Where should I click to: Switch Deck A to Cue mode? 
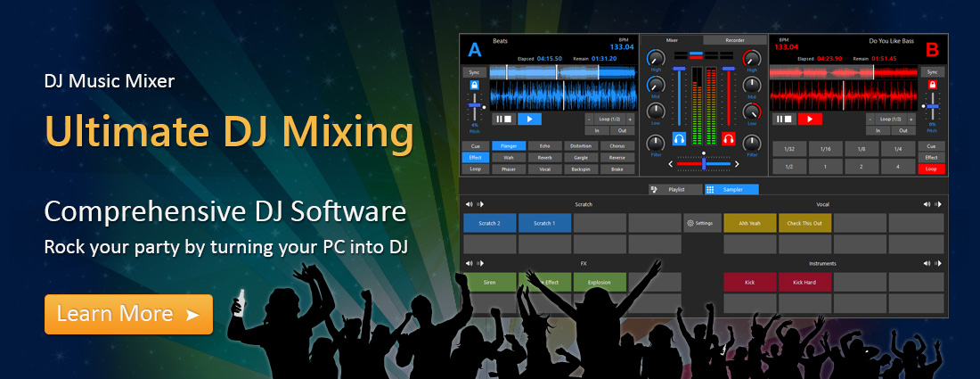(x=475, y=145)
